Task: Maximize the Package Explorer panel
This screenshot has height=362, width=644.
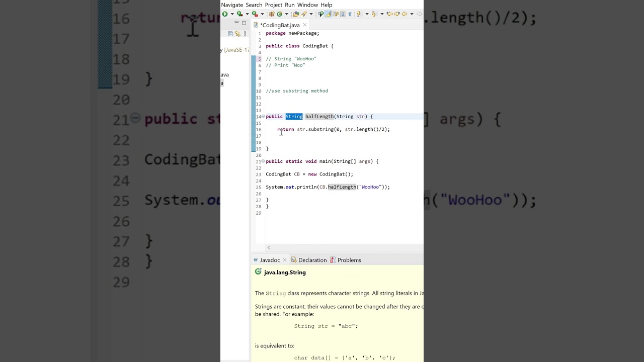Action: [244, 23]
